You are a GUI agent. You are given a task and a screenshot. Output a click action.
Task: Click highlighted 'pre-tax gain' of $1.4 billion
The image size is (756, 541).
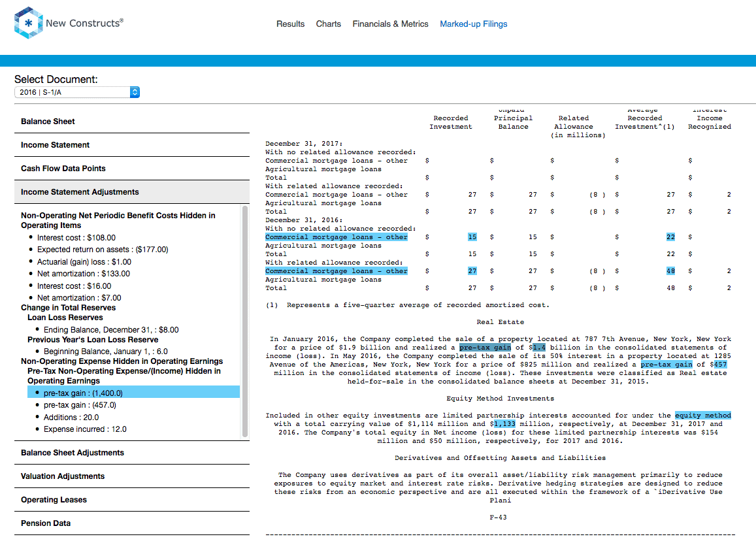(485, 348)
